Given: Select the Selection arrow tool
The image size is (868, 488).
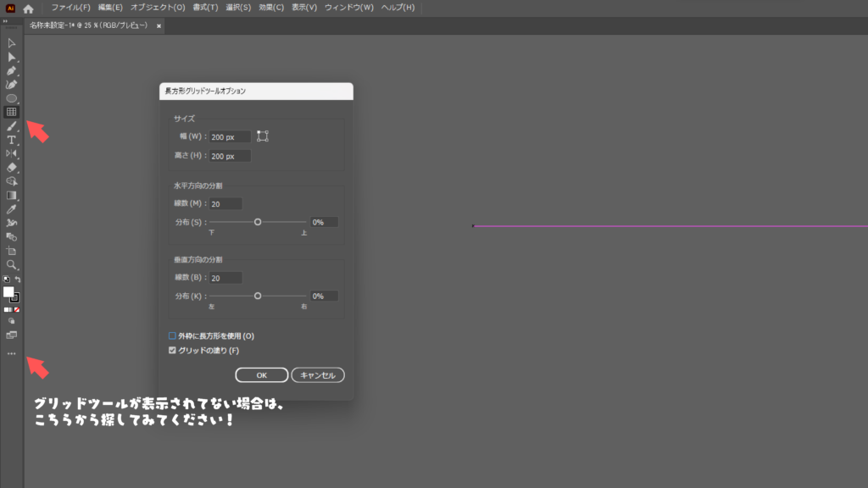Looking at the screenshot, I should (x=12, y=42).
